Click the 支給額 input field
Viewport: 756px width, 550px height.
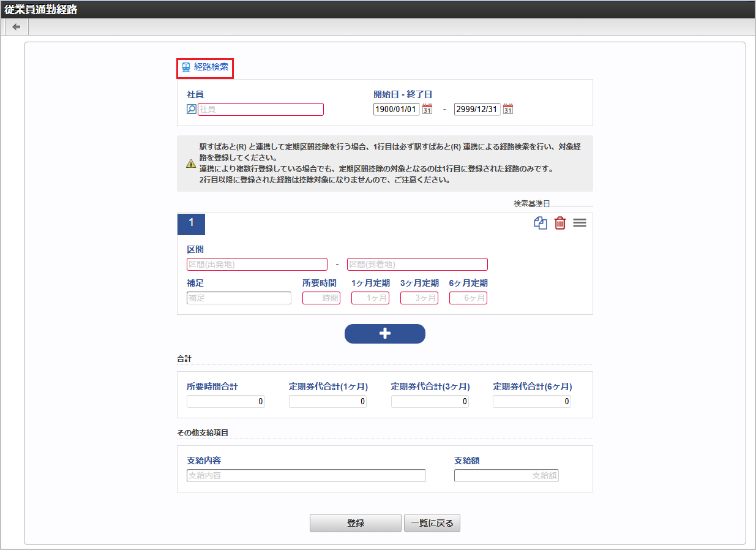pyautogui.click(x=506, y=475)
